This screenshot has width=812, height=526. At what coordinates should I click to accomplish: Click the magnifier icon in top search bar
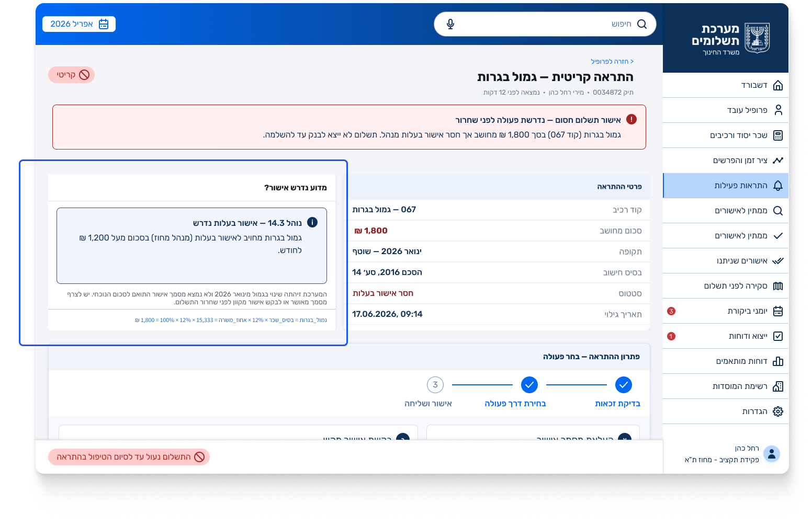tap(642, 24)
